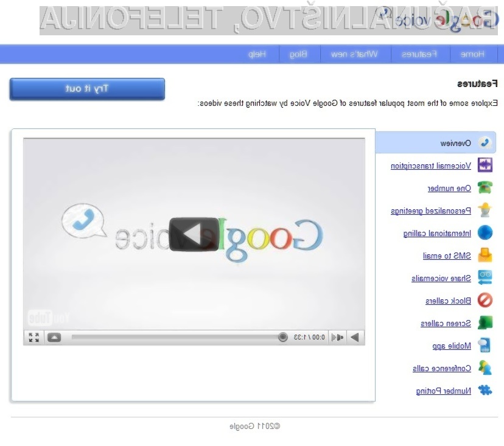Click the Try it out button
Image resolution: width=504 pixels, height=446 pixels.
tap(87, 89)
